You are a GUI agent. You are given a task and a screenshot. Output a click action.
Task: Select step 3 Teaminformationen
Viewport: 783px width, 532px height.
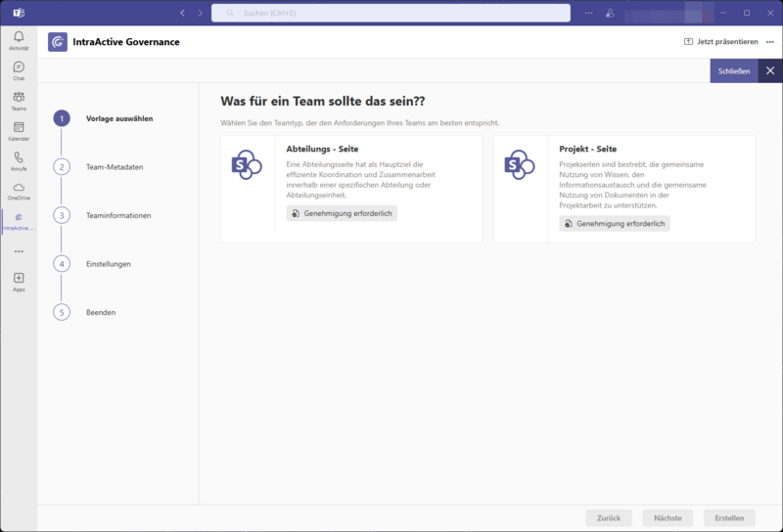click(62, 215)
